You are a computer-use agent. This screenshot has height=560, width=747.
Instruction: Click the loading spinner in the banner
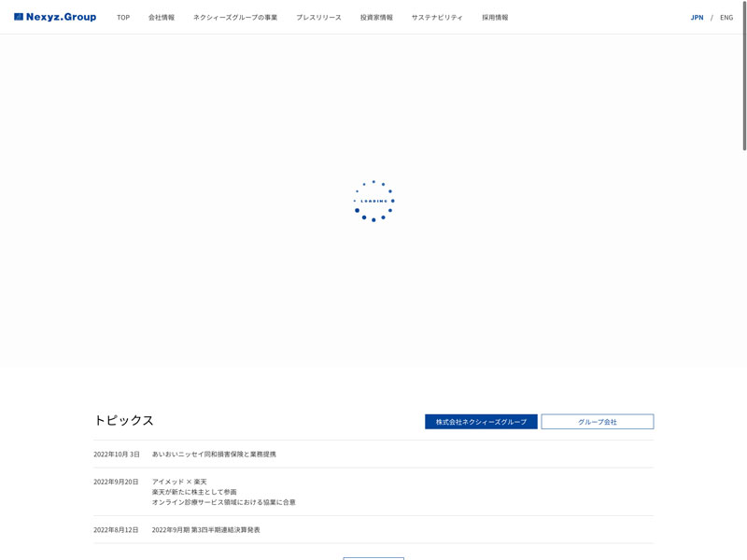point(373,201)
